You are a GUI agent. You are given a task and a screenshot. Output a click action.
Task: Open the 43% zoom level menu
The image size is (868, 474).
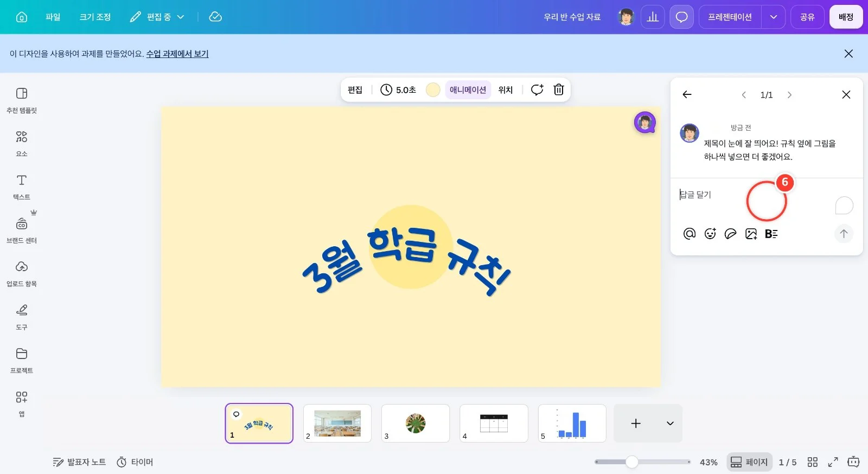click(x=709, y=462)
